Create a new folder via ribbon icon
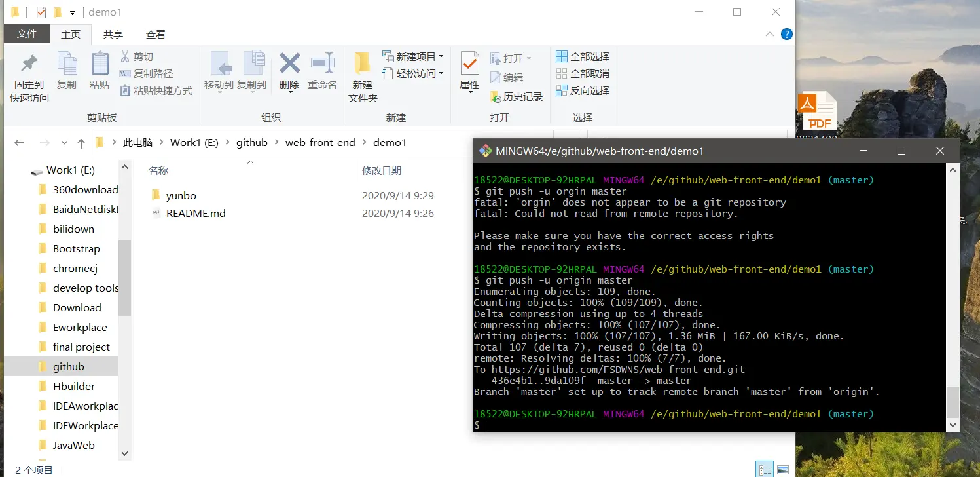This screenshot has height=477, width=980. click(x=363, y=64)
